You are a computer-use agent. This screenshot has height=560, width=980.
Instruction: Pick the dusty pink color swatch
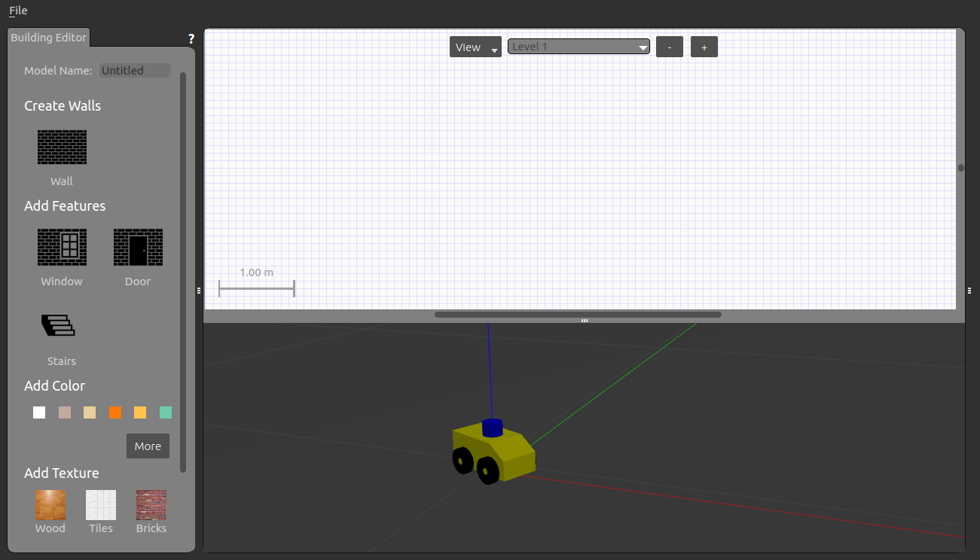coord(65,412)
